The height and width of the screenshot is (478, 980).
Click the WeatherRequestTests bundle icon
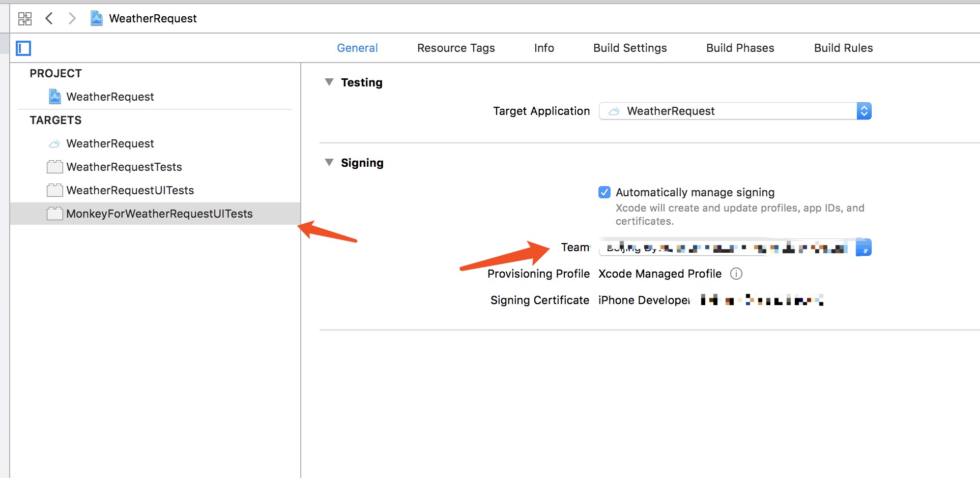[x=55, y=167]
